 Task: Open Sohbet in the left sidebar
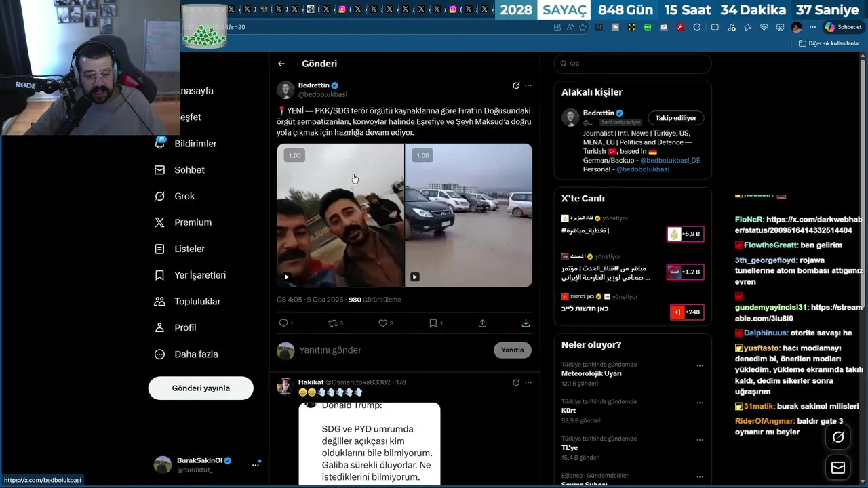[x=180, y=170]
